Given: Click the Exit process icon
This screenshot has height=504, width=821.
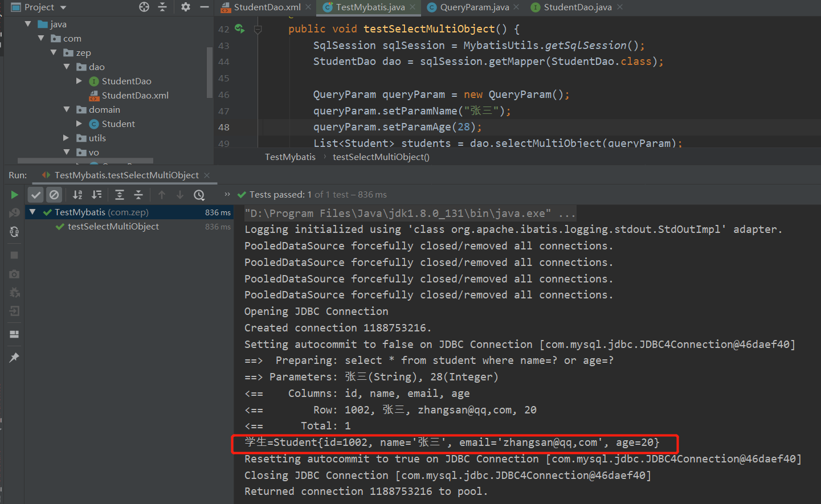Looking at the screenshot, I should click(14, 311).
